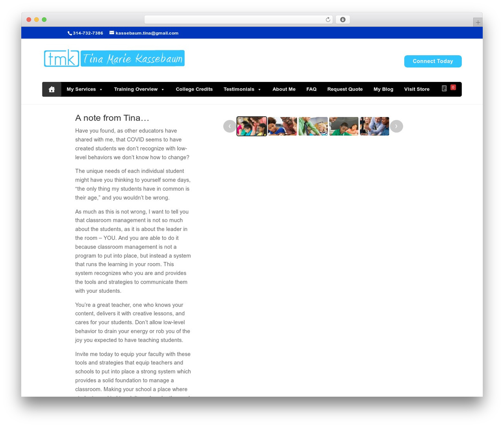Call the 314-732-7386 phone link

point(88,33)
